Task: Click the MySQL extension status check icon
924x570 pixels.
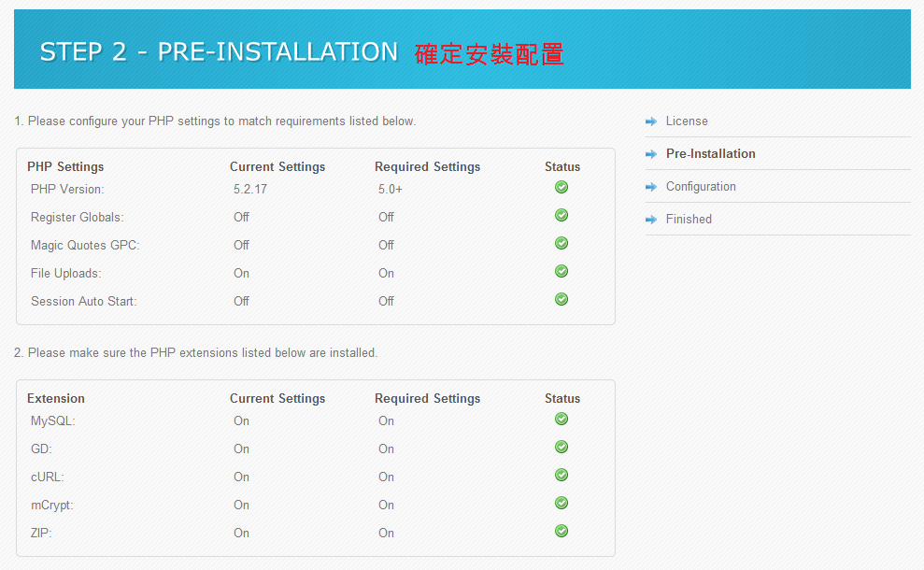Action: tap(562, 419)
